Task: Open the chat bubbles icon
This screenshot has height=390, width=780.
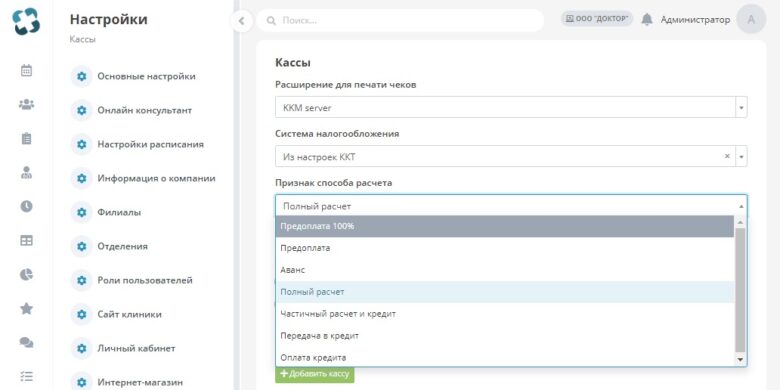Action: click(26, 342)
